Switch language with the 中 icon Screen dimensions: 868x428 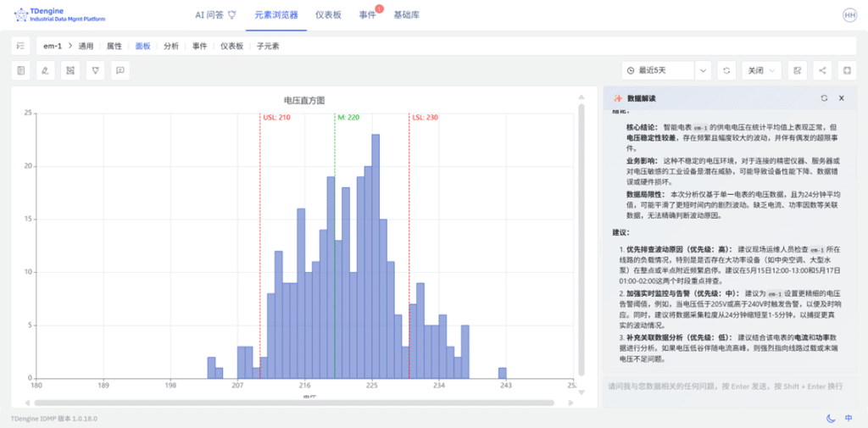[849, 418]
